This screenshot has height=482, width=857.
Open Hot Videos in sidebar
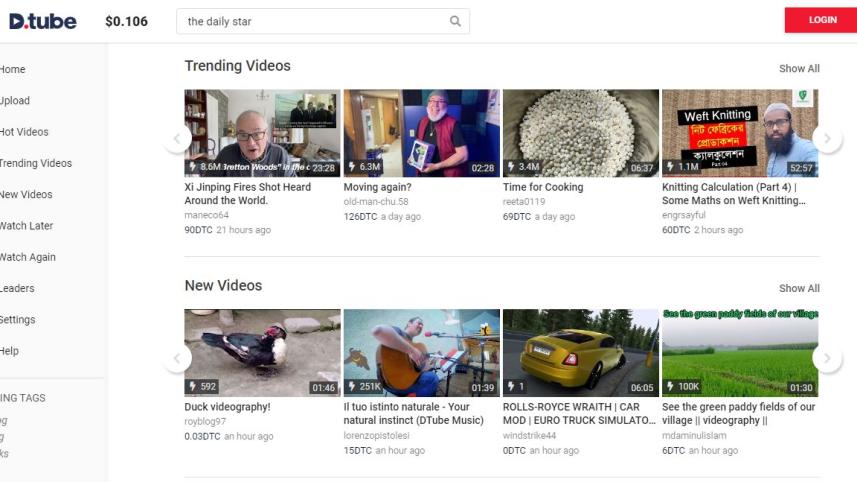23,132
